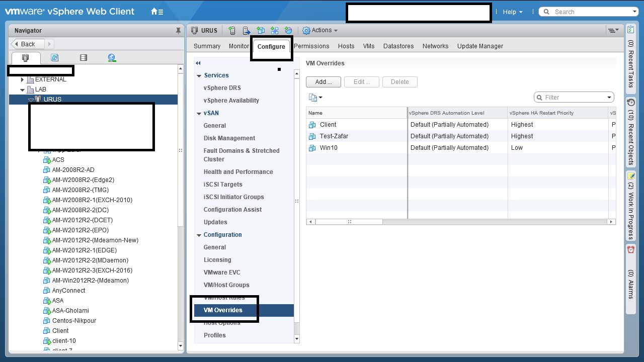The width and height of the screenshot is (644, 362).
Task: Expand the EXTERNAL datacenter node
Action: click(x=22, y=79)
